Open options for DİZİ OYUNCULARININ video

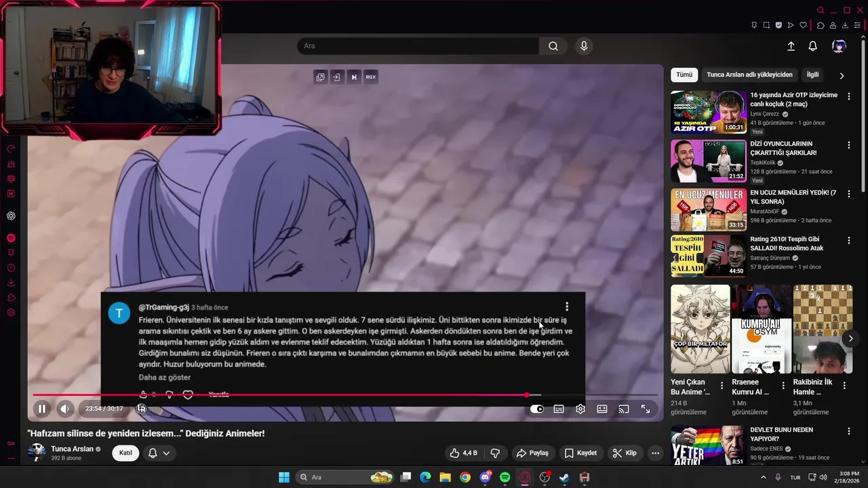[x=848, y=146]
